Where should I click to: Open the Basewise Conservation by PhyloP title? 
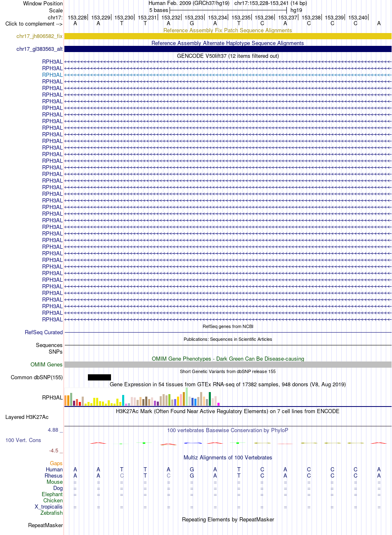click(228, 430)
